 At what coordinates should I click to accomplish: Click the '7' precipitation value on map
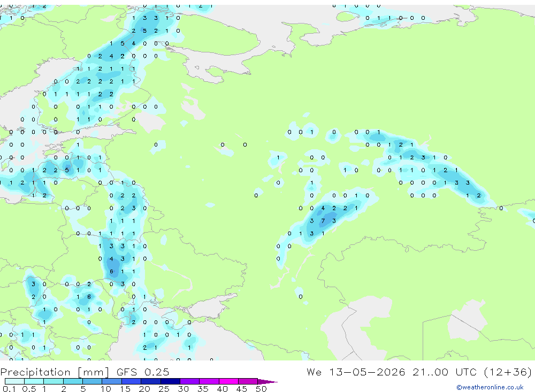click(x=323, y=221)
